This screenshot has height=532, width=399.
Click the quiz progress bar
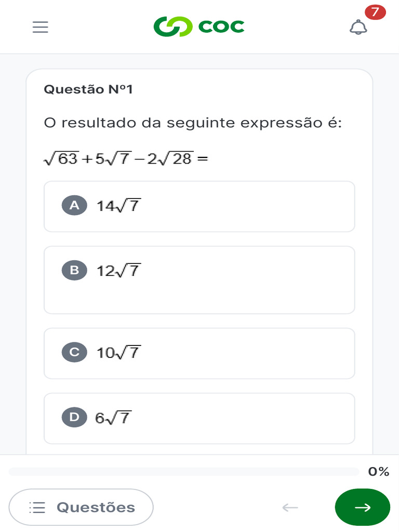click(x=183, y=472)
